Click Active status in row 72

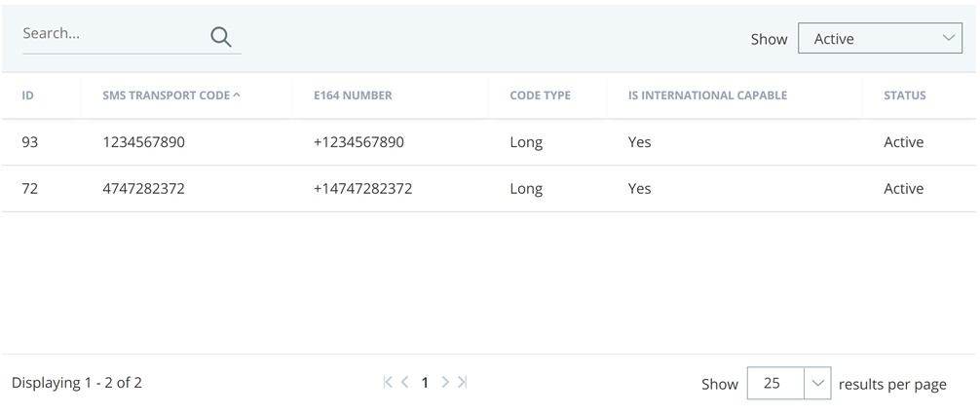[x=904, y=188]
